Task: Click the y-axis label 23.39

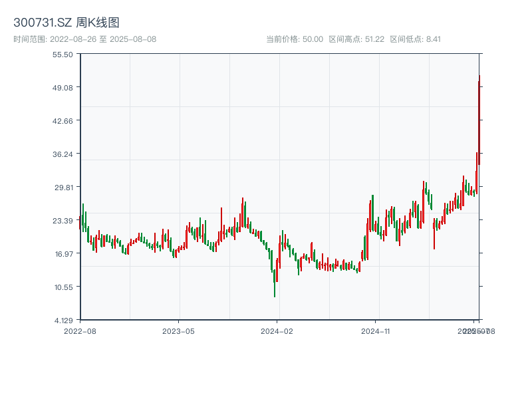Action: click(63, 221)
